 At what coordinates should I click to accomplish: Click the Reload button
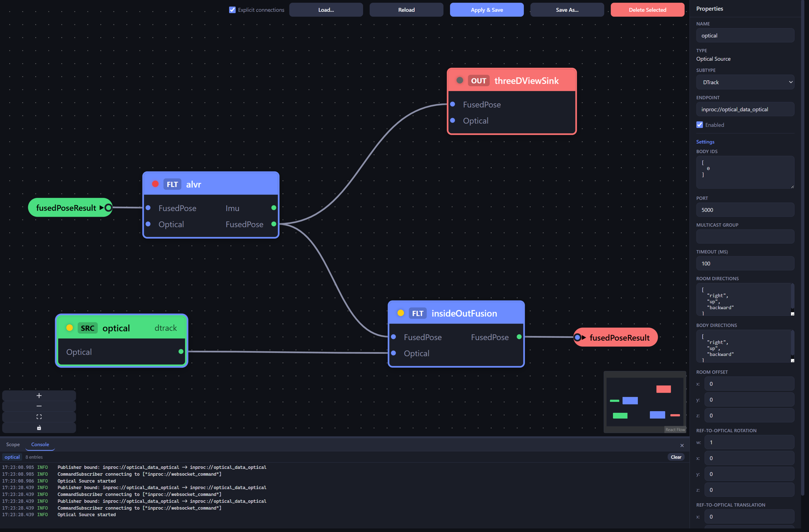[406, 10]
